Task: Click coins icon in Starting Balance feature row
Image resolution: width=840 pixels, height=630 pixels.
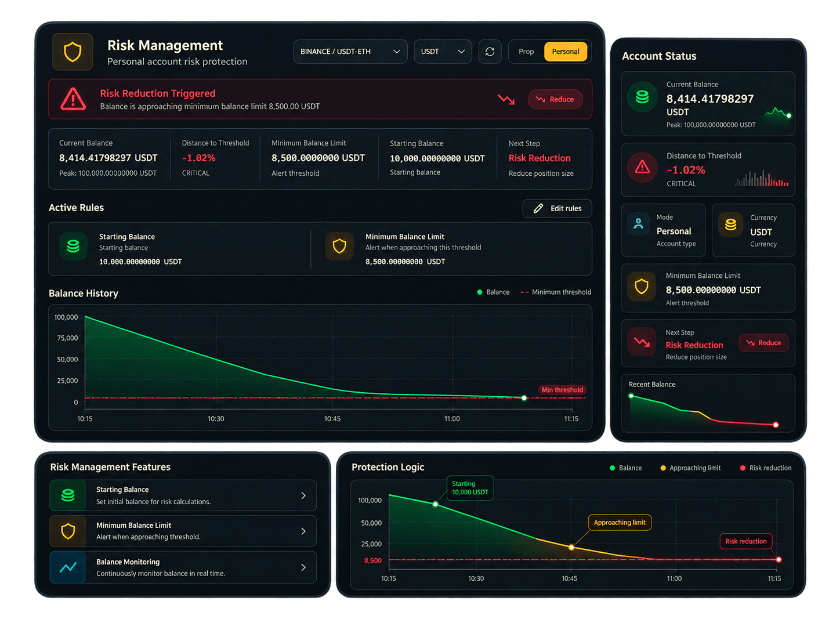Action: point(68,495)
